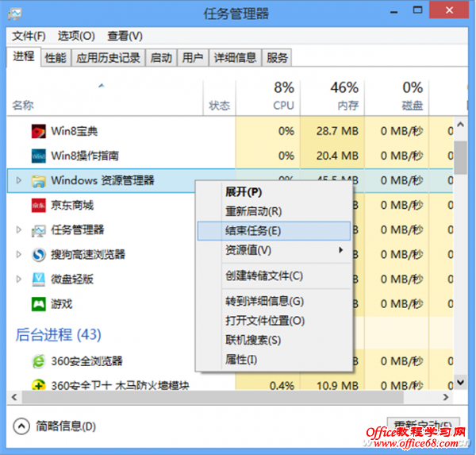Click the horizontal scrollbar thumb
Image resolution: width=476 pixels, height=455 pixels.
[x=213, y=397]
